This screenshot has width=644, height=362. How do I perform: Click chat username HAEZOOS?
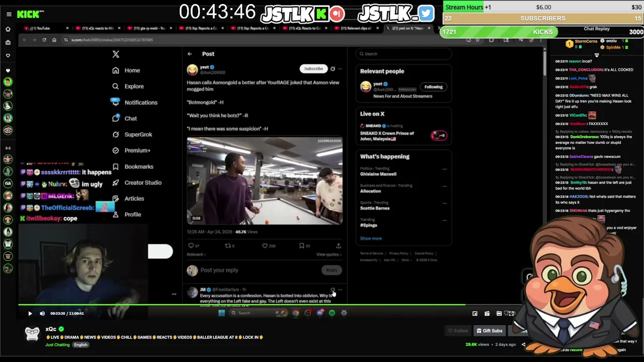pyautogui.click(x=577, y=197)
